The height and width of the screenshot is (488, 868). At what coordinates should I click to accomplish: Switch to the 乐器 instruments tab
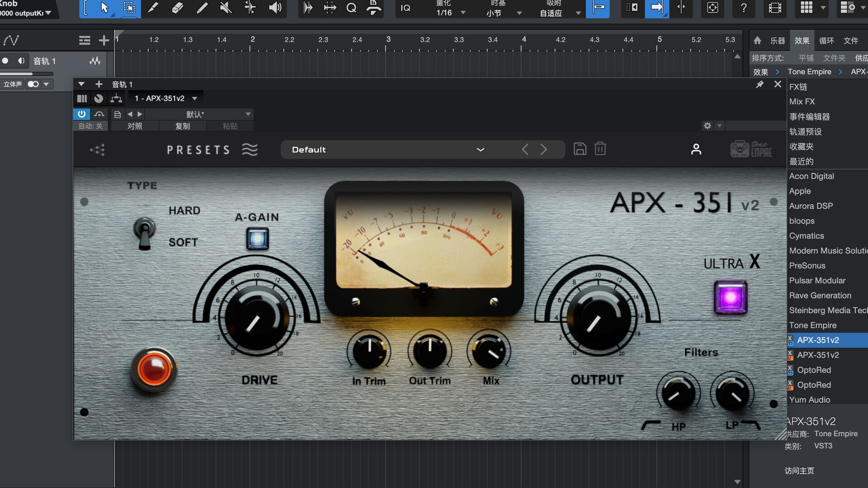pyautogui.click(x=778, y=41)
